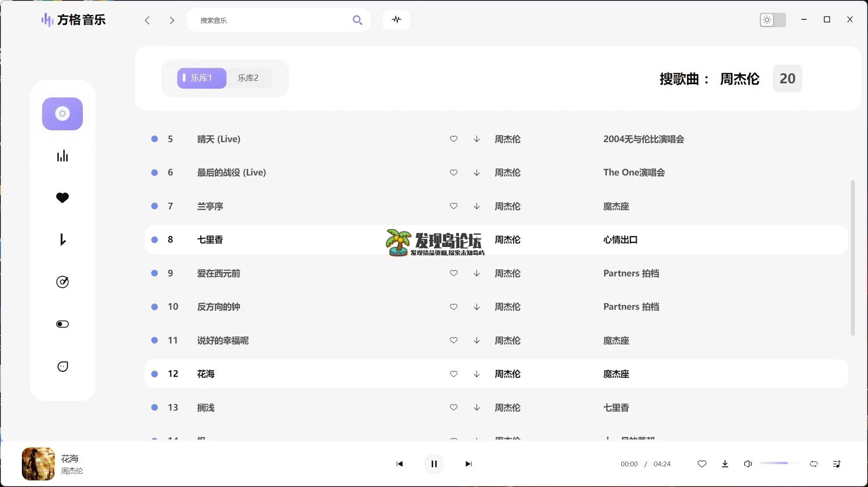Download the song 说好的幸福呢

click(x=477, y=340)
